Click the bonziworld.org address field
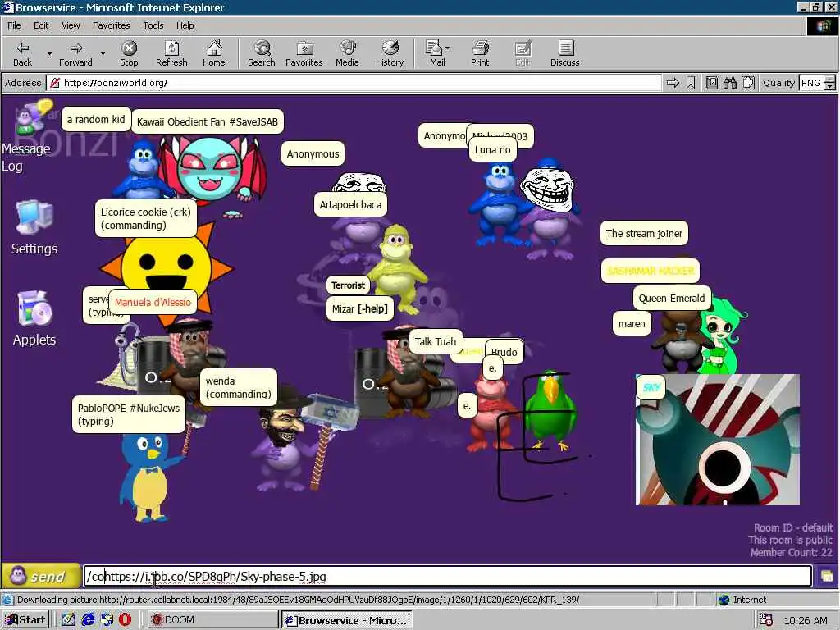The height and width of the screenshot is (630, 840). pos(354,83)
